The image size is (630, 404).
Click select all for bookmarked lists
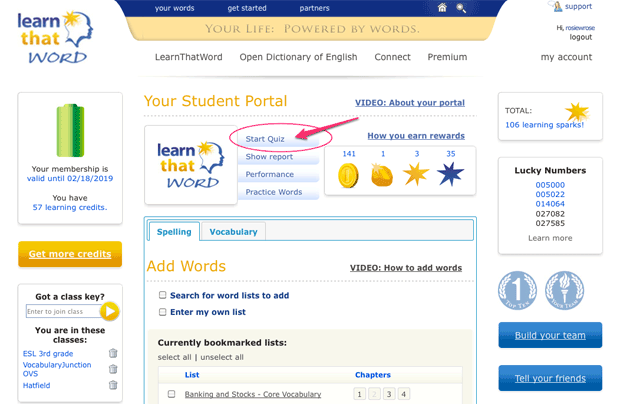click(x=174, y=357)
